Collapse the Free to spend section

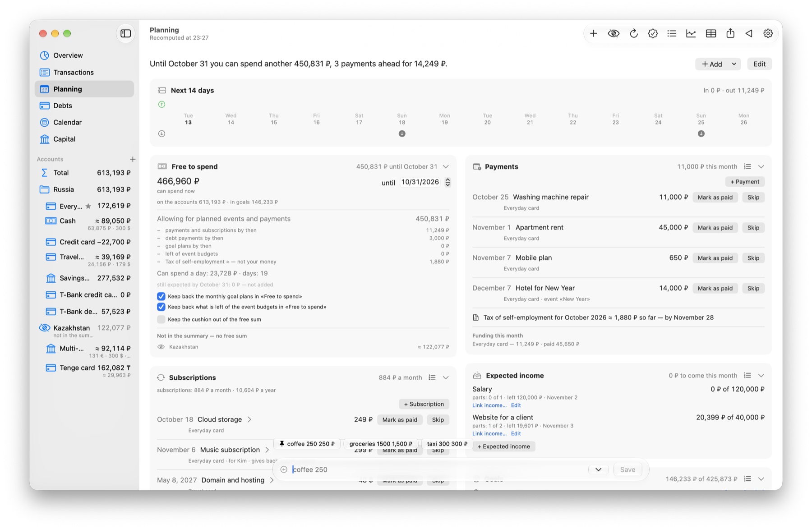(446, 166)
